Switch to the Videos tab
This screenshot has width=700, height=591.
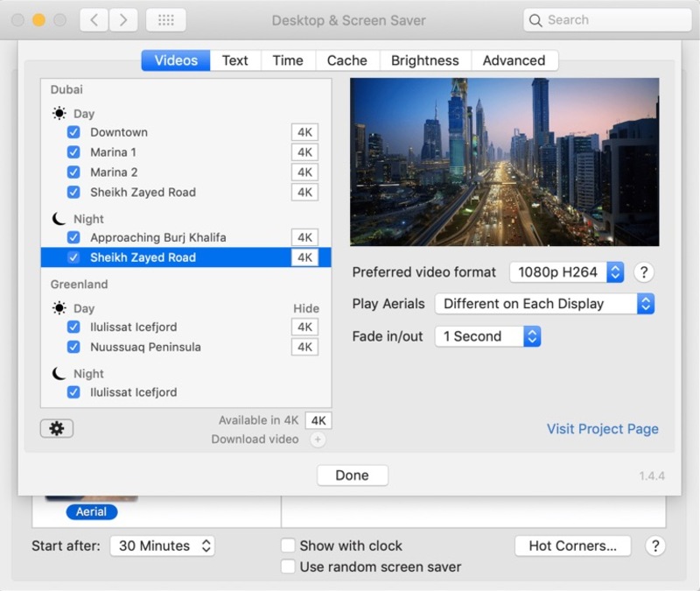click(x=176, y=60)
